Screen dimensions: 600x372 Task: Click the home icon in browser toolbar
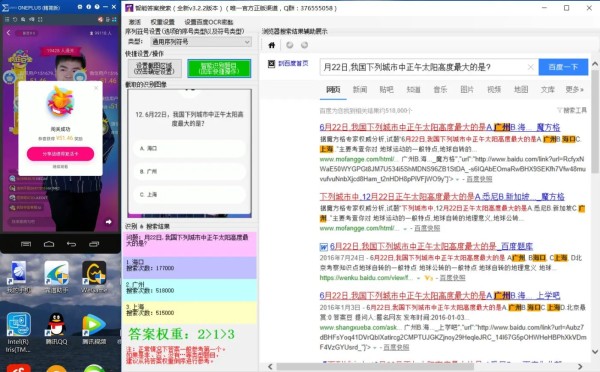click(272, 45)
